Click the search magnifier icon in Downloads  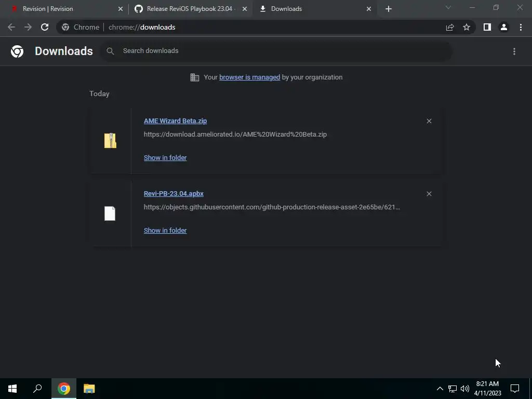tap(110, 51)
